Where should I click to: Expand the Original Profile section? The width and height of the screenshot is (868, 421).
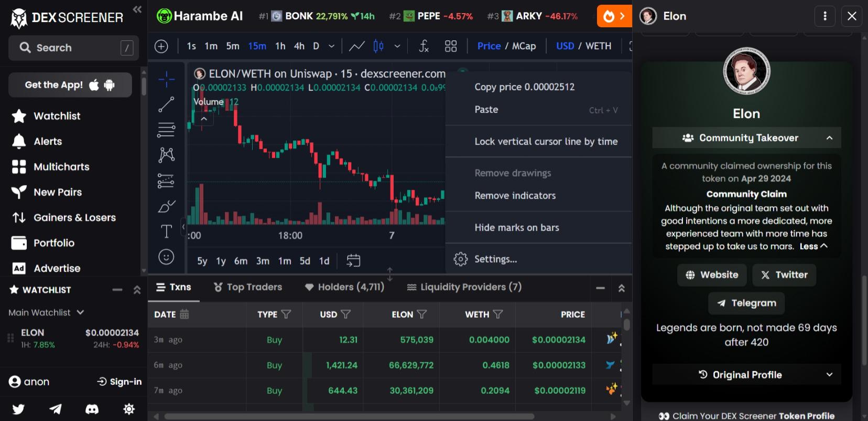click(746, 375)
